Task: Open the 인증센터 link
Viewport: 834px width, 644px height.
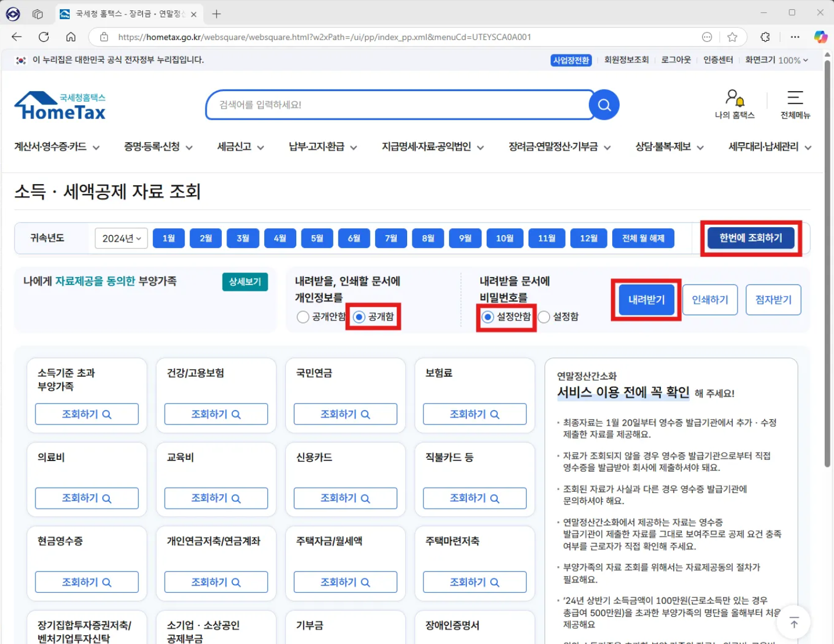Action: pos(718,60)
